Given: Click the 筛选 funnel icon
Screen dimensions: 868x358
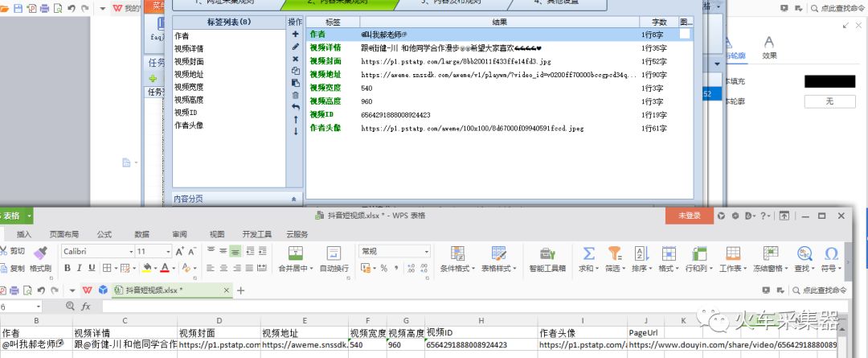Looking at the screenshot, I should (615, 253).
